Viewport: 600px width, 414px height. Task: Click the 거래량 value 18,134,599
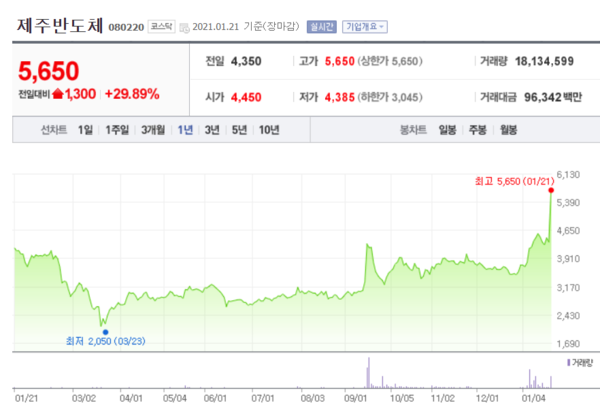pos(544,61)
